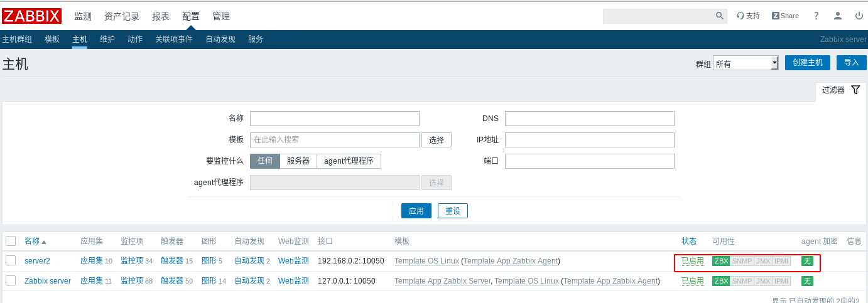Toggle Zabbix server 已启用 status
868x303 pixels.
(693, 281)
